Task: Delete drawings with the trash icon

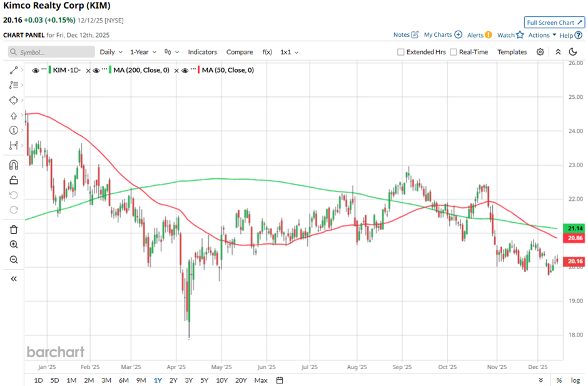Action: click(x=14, y=230)
